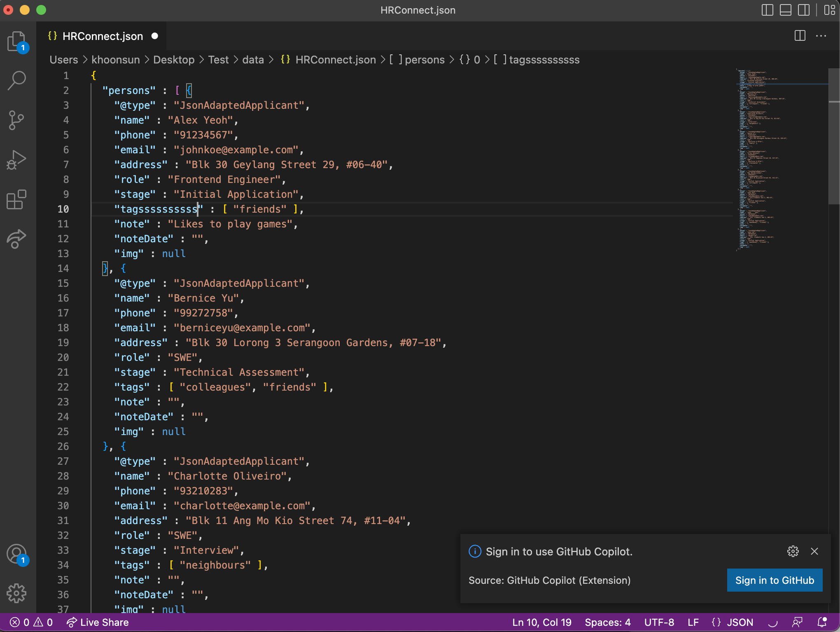This screenshot has height=632, width=840.
Task: Open the Explorer view in activity bar
Action: point(16,41)
